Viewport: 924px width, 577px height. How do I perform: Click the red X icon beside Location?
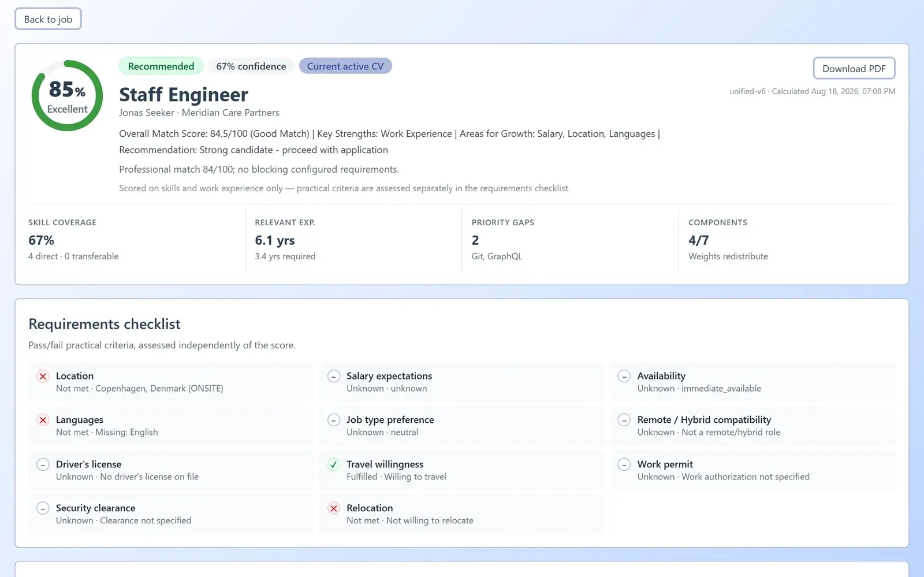click(x=43, y=376)
